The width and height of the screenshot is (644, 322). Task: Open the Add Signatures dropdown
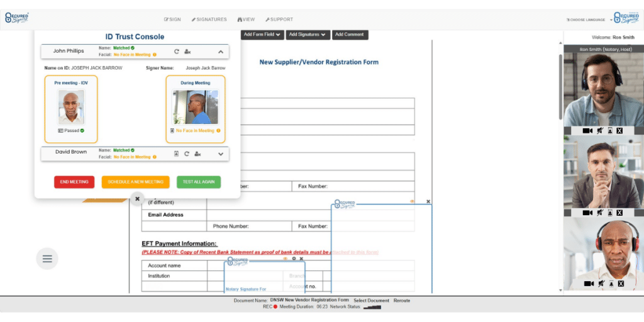tap(308, 35)
